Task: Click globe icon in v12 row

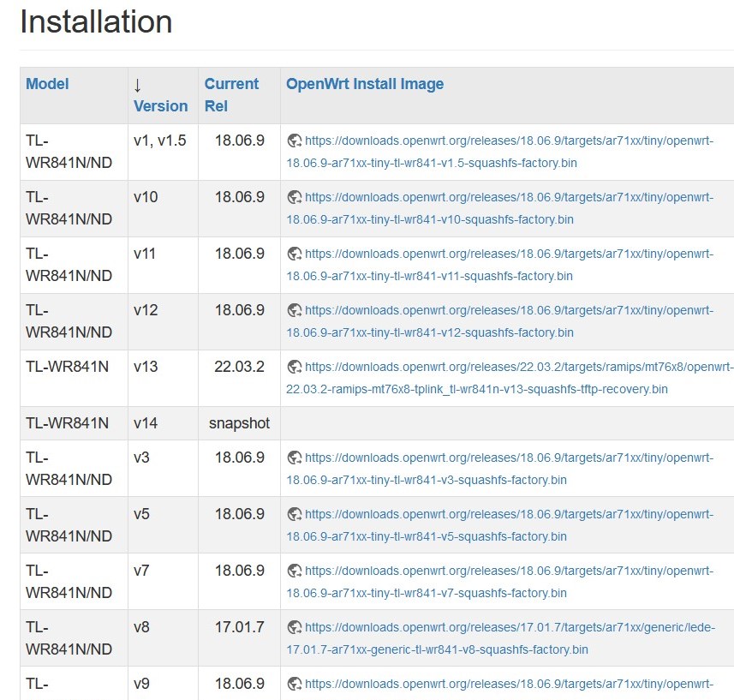Action: [x=294, y=310]
